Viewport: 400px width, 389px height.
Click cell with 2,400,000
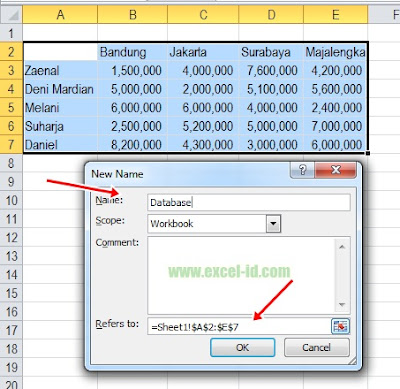coord(336,107)
